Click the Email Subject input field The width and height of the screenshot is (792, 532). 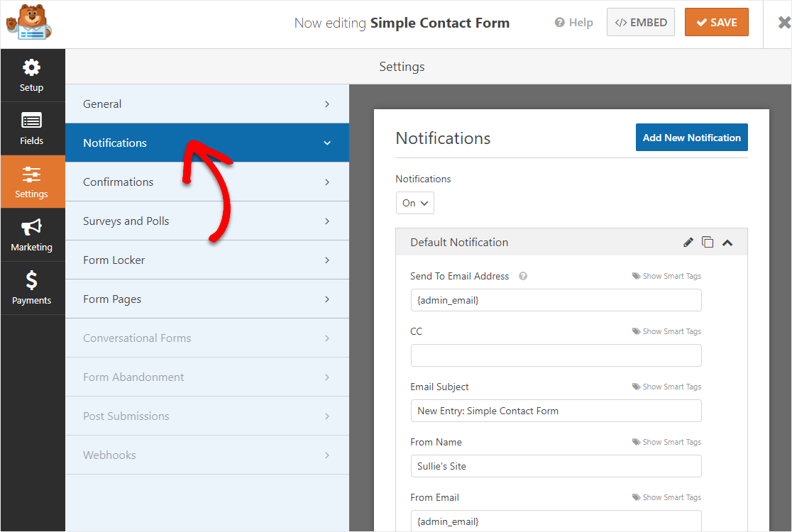tap(556, 411)
